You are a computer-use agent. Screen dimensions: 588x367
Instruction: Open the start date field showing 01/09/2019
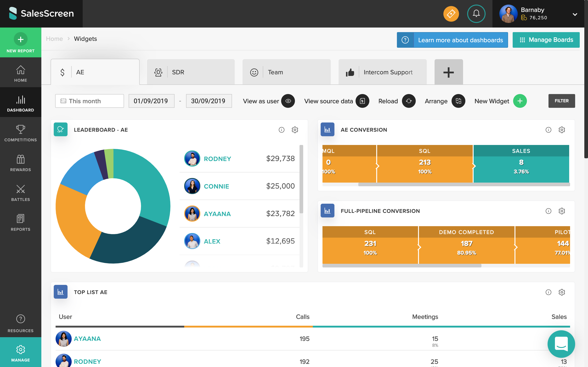(151, 101)
